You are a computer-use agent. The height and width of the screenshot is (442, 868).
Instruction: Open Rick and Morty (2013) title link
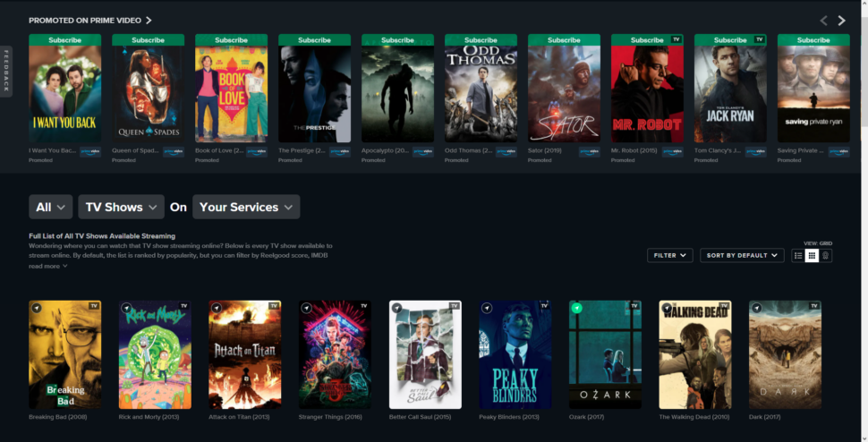149,417
